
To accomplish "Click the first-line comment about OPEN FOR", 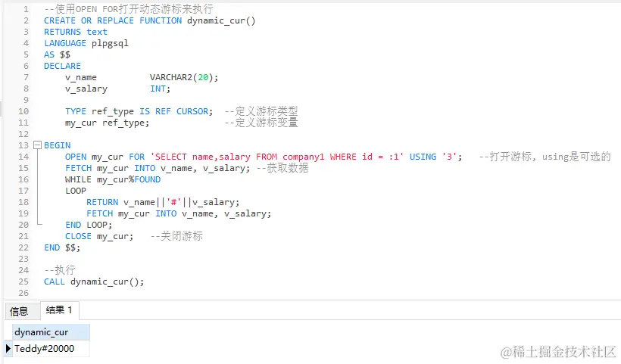I will tap(129, 9).
